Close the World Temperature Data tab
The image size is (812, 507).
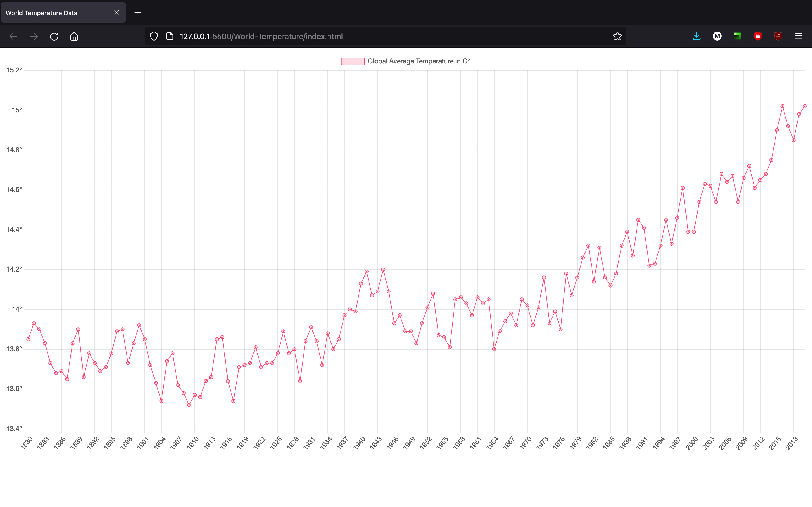(x=117, y=13)
